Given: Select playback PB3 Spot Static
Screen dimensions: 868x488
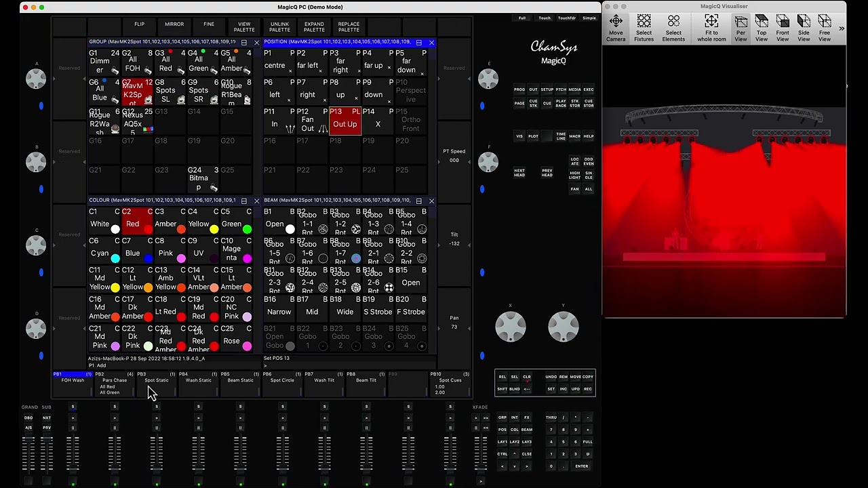Looking at the screenshot, I should [157, 383].
